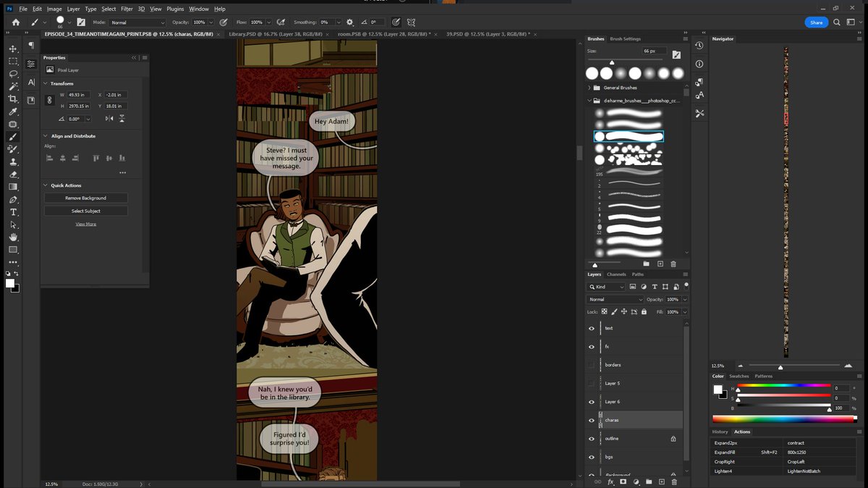
Task: Align left edges in Properties panel
Action: (x=50, y=158)
